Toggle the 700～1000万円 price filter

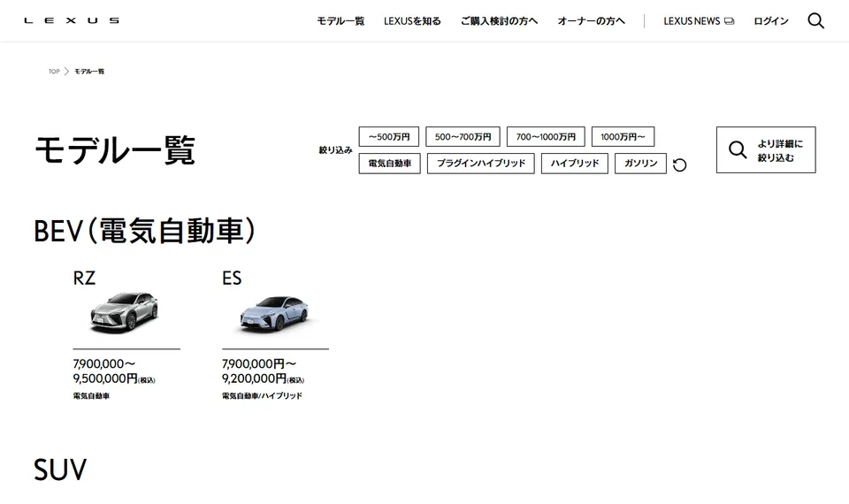[546, 136]
